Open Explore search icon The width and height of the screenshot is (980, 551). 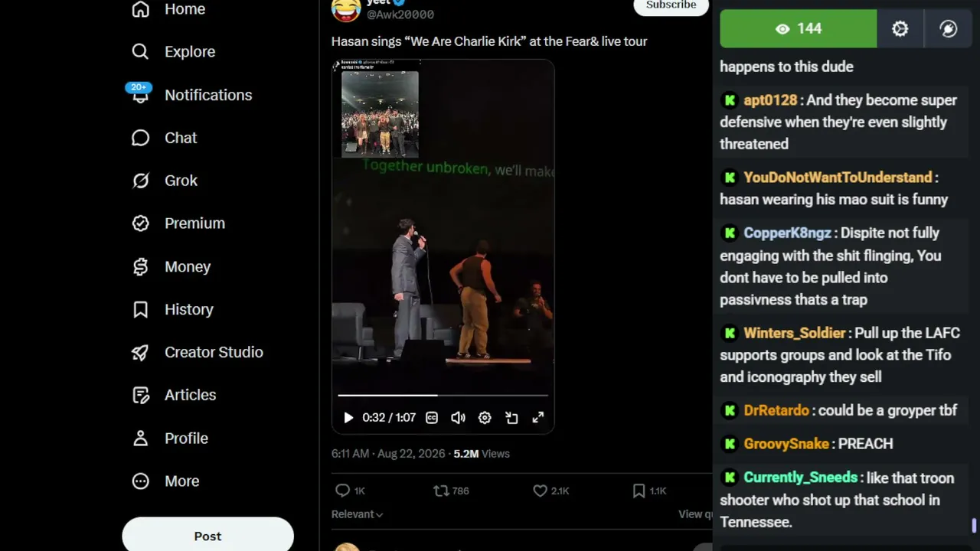click(x=140, y=51)
